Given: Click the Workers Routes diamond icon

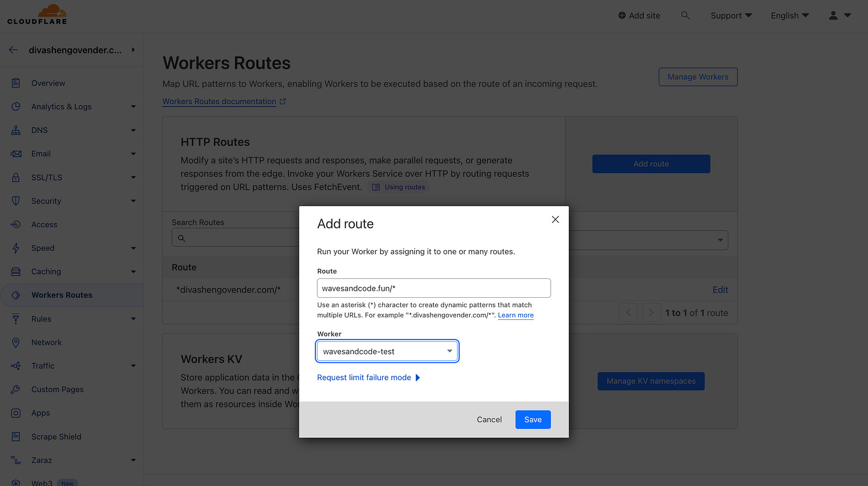Looking at the screenshot, I should [x=16, y=295].
